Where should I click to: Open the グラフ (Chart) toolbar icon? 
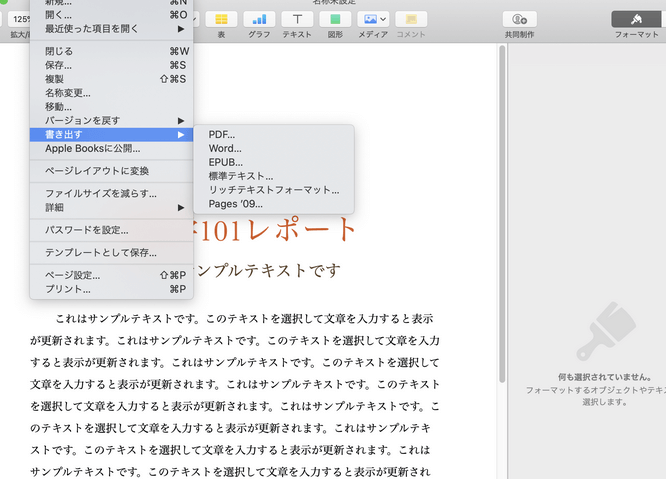tap(260, 19)
